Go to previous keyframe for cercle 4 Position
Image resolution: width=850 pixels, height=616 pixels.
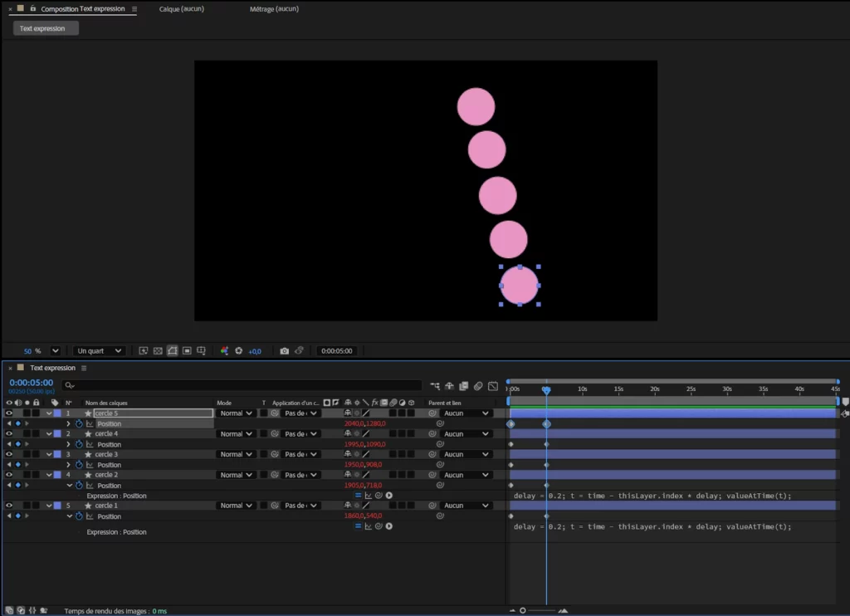pyautogui.click(x=9, y=444)
